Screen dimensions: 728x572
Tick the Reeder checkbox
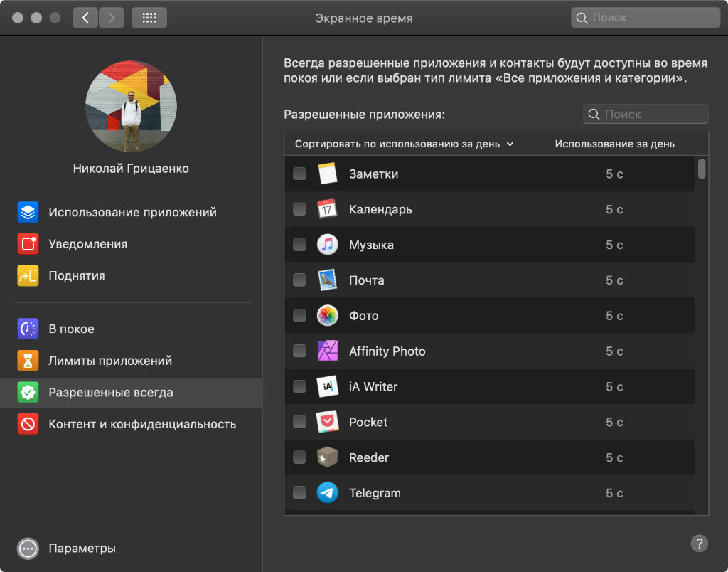[x=299, y=457]
